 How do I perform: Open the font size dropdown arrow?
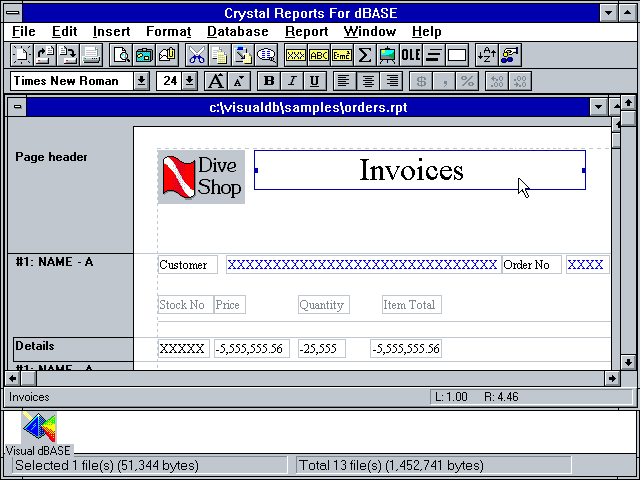[x=189, y=81]
